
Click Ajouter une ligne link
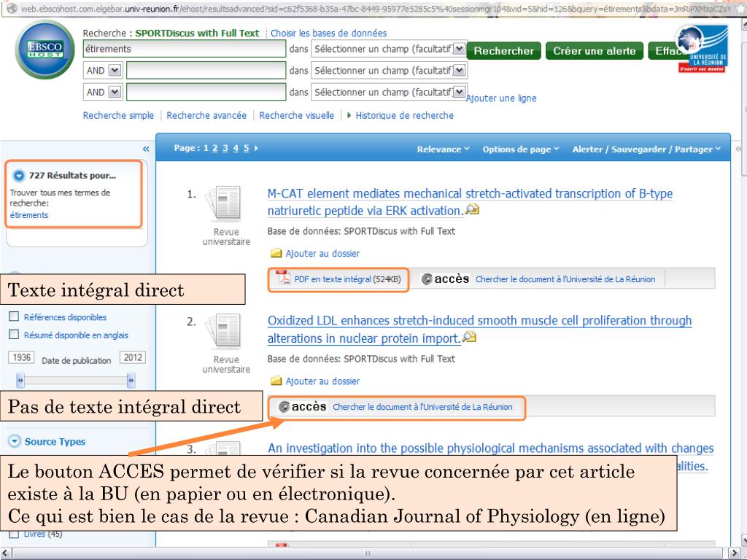pyautogui.click(x=501, y=98)
